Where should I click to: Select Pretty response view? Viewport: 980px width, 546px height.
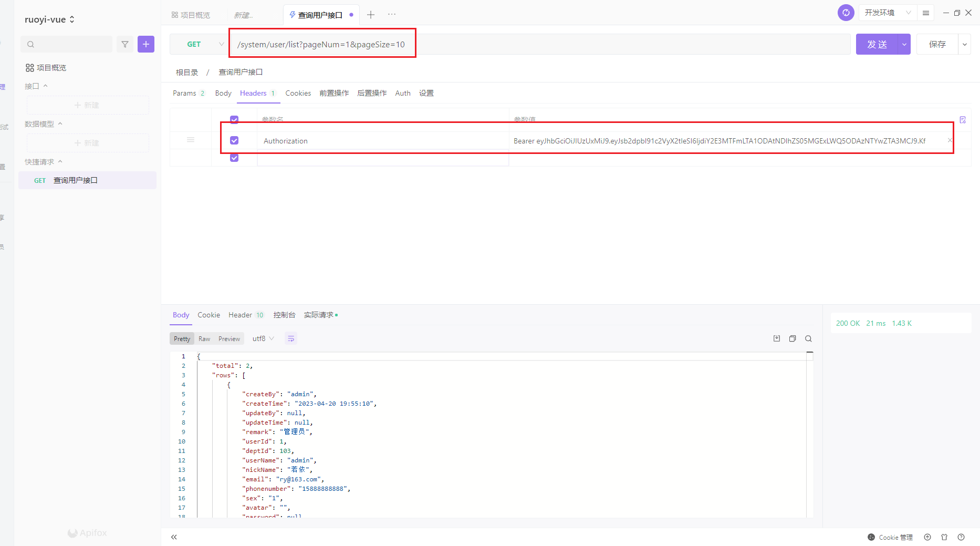pos(182,339)
